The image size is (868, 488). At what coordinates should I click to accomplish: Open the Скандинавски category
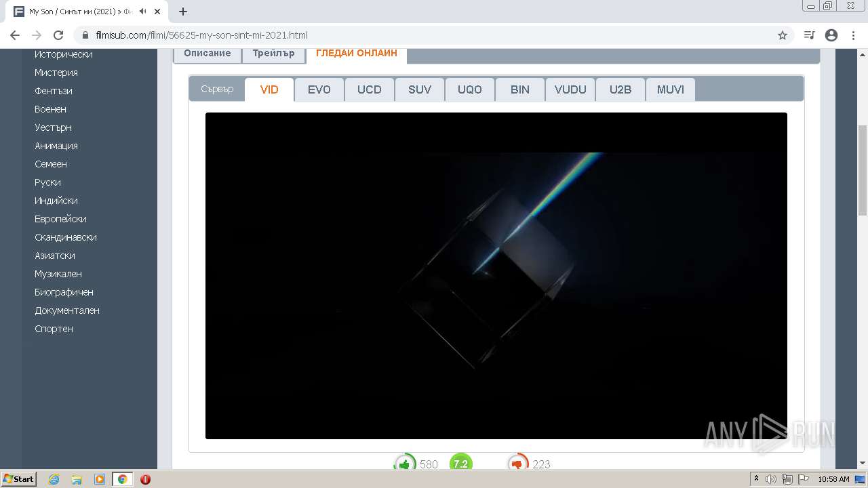tap(66, 237)
